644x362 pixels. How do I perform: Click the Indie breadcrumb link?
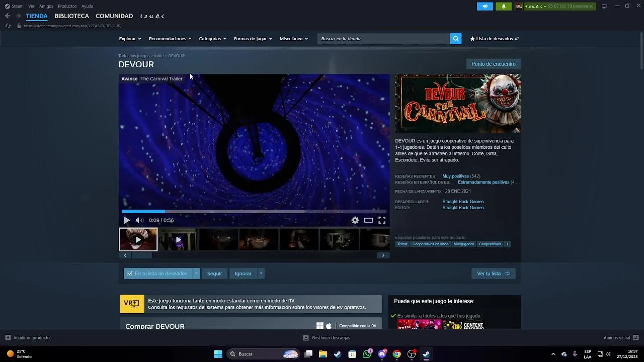159,56
